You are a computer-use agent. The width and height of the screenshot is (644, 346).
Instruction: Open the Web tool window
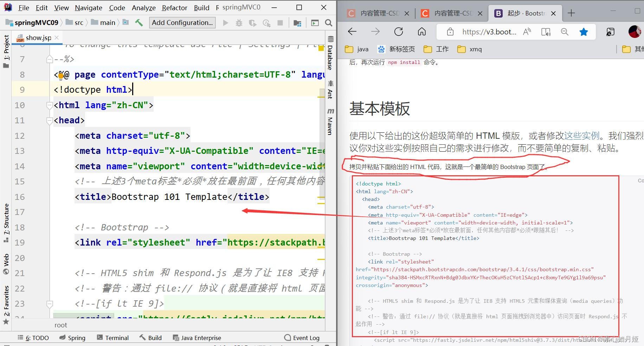tap(6, 264)
